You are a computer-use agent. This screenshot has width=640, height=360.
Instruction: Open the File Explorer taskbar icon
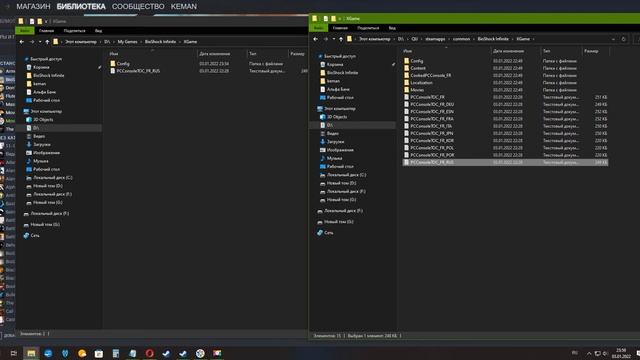pyautogui.click(x=31, y=353)
